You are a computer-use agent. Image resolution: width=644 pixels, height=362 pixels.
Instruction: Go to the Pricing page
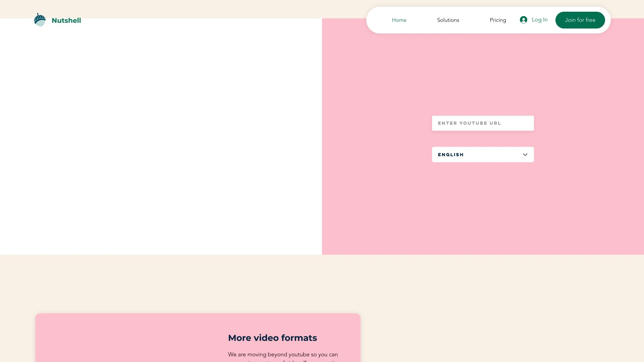pyautogui.click(x=498, y=20)
